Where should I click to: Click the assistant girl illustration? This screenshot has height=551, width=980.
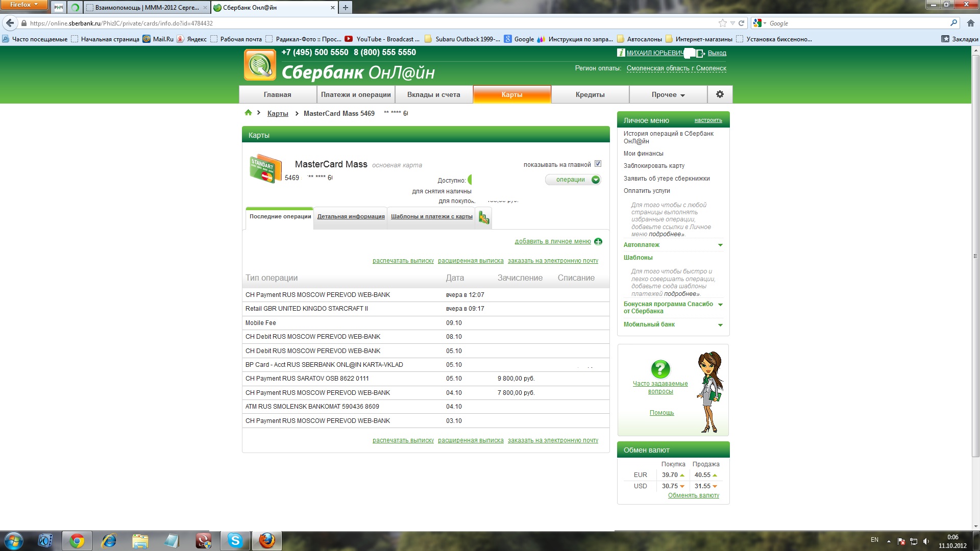(710, 392)
